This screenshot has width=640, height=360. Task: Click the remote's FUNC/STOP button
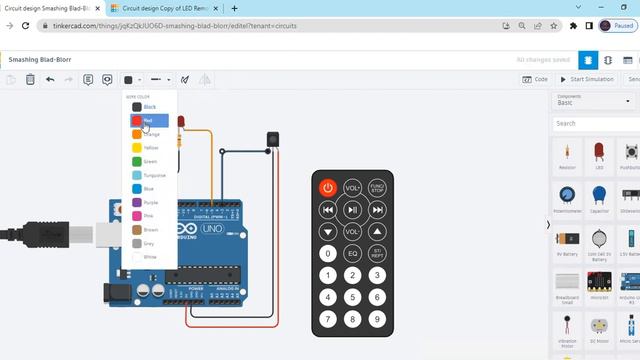pyautogui.click(x=377, y=188)
